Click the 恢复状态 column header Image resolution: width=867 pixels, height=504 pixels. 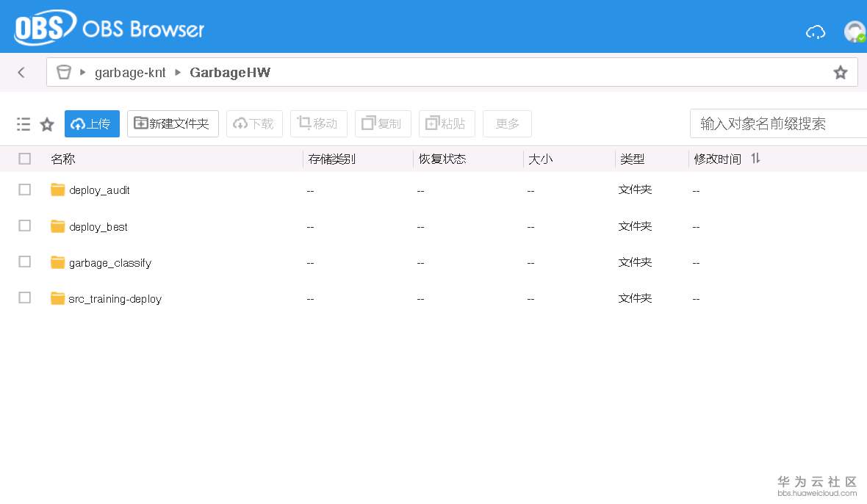pos(442,159)
